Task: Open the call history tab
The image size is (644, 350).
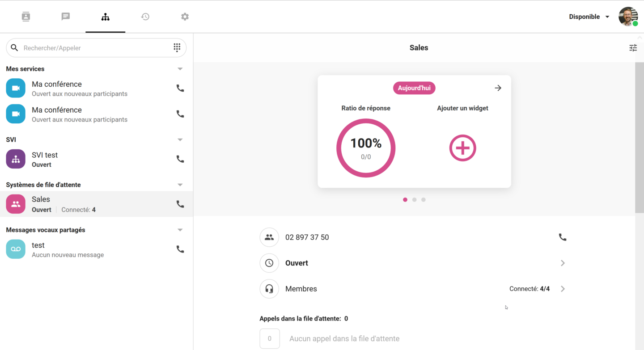Action: [x=145, y=17]
